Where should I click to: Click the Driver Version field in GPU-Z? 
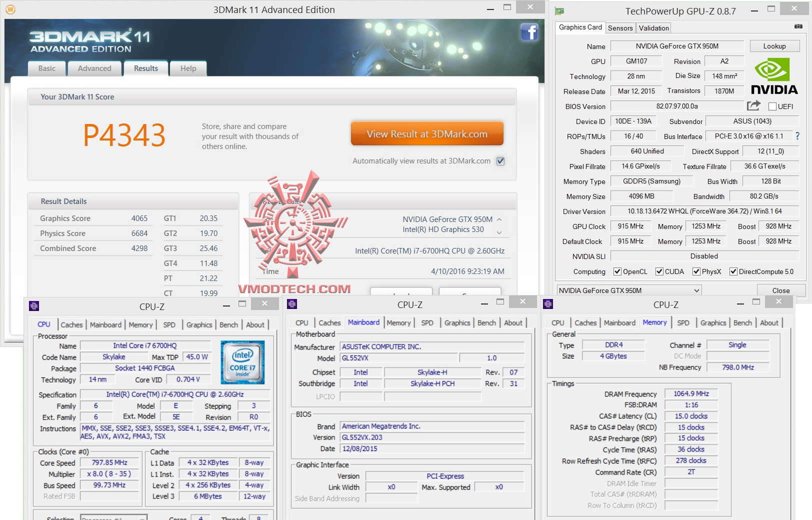click(x=705, y=211)
